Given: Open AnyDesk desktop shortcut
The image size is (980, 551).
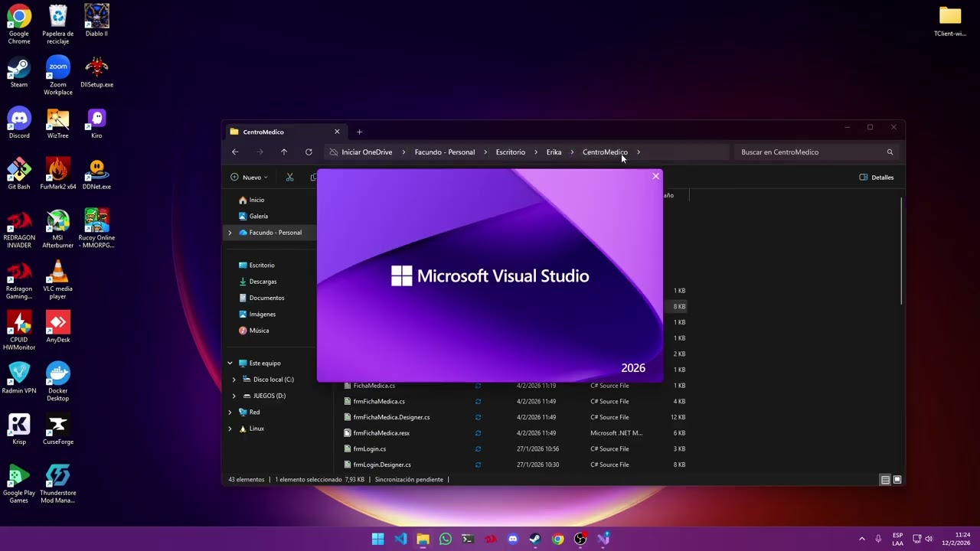Looking at the screenshot, I should click(x=57, y=327).
